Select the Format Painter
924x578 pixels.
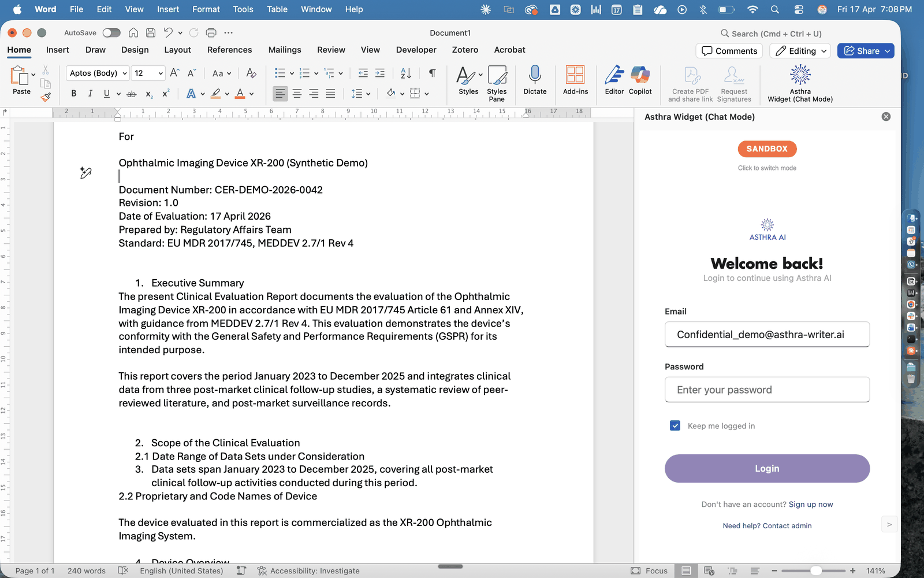point(46,98)
